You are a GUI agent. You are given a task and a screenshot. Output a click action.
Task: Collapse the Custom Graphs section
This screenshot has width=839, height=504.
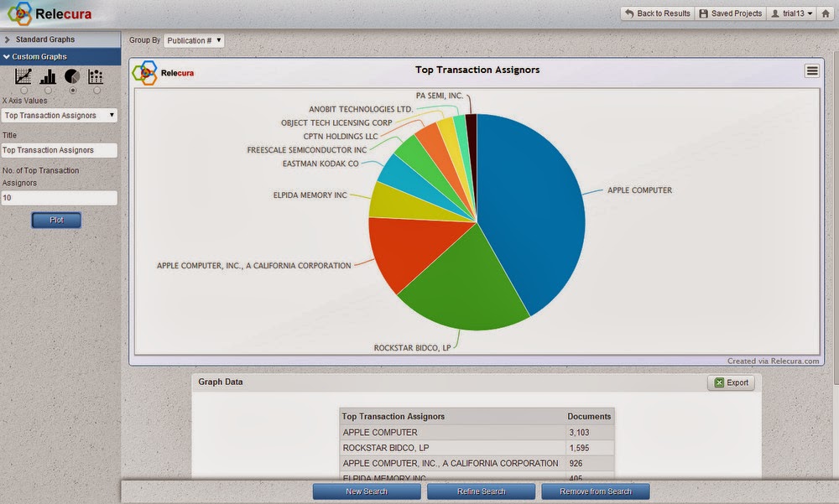pyautogui.click(x=60, y=57)
